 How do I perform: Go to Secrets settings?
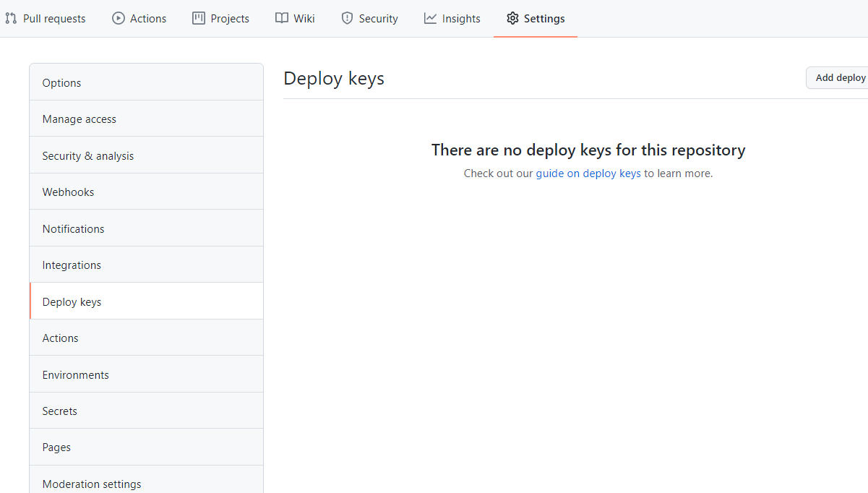coord(59,411)
